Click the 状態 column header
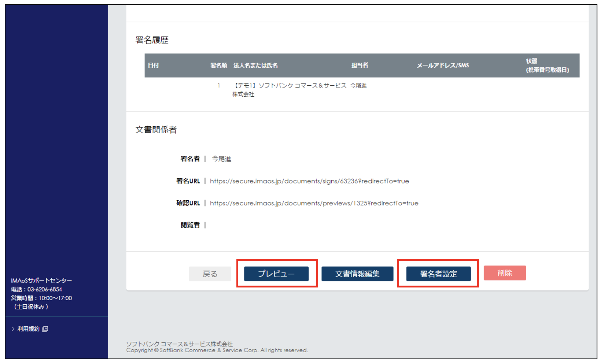Screen dimensions: 604x364 pyautogui.click(x=532, y=61)
